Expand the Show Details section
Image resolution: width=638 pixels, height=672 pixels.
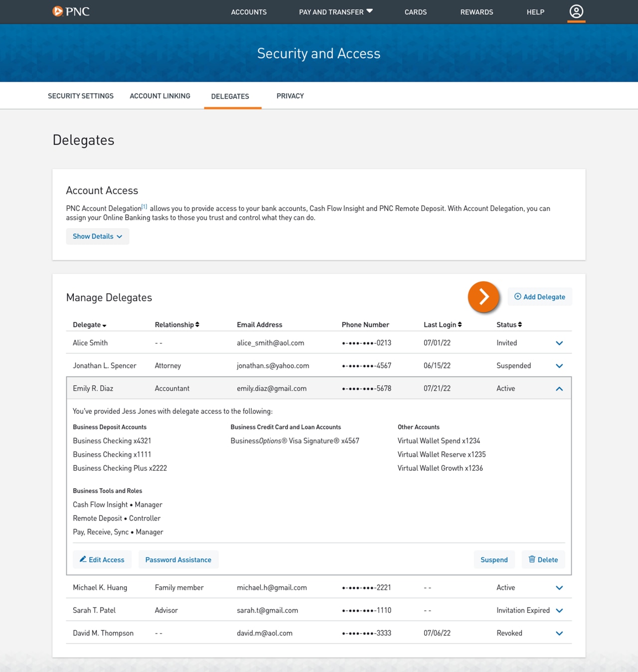(98, 236)
